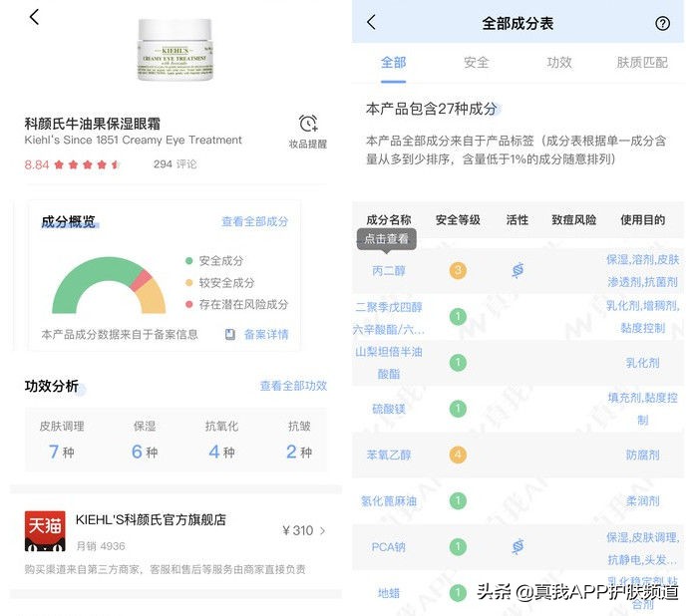Image resolution: width=694 pixels, height=616 pixels.
Task: Open the 山梨坦倍半油酸酯 ingredient details
Action: [389, 363]
